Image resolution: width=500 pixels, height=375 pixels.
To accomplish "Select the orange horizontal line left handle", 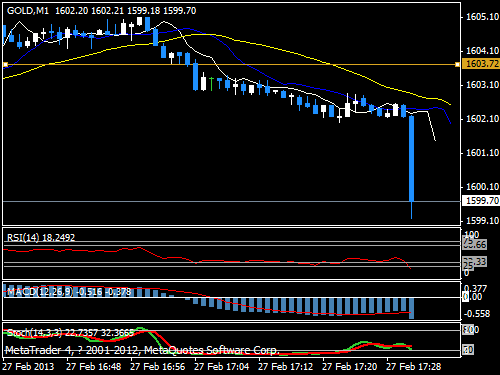I will coord(5,64).
